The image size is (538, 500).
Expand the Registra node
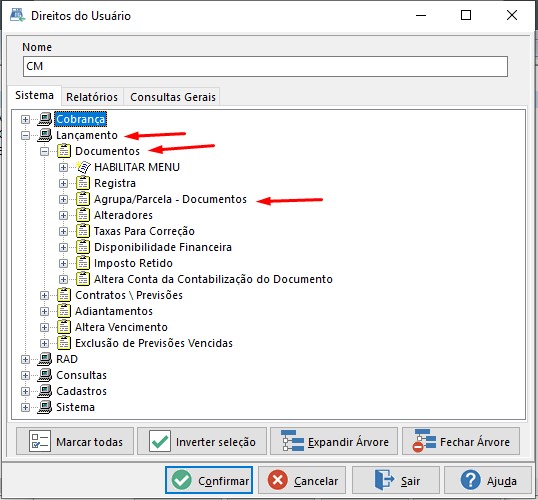[x=63, y=184]
